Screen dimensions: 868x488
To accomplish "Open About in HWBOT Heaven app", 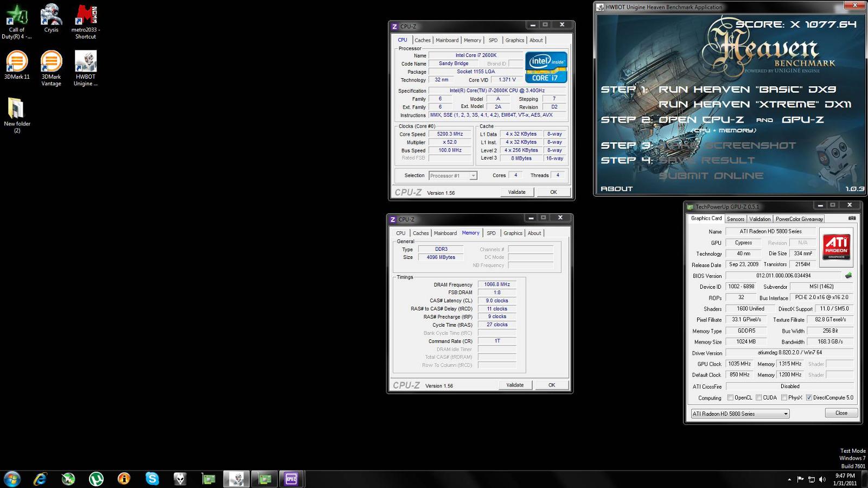I will 616,189.
